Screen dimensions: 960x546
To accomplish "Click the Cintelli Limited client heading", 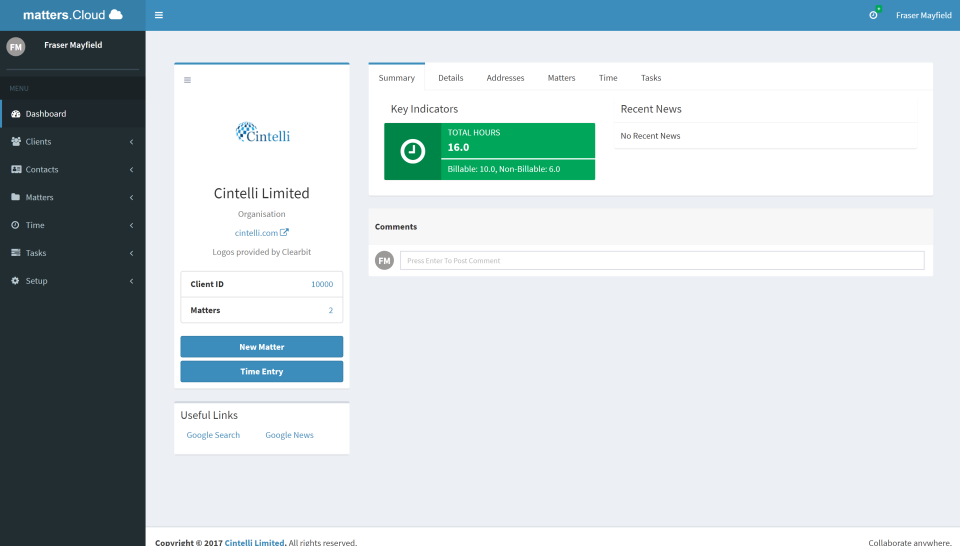I will 261,193.
